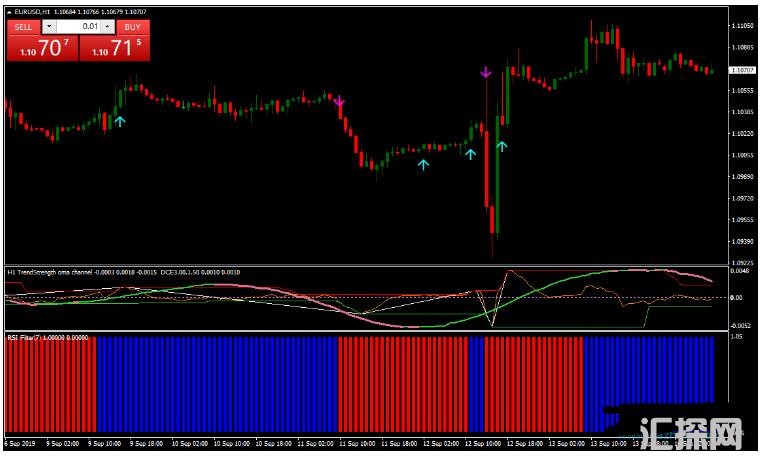Click the 1.09390 price axis label
This screenshot has width=762, height=458.
click(x=743, y=241)
